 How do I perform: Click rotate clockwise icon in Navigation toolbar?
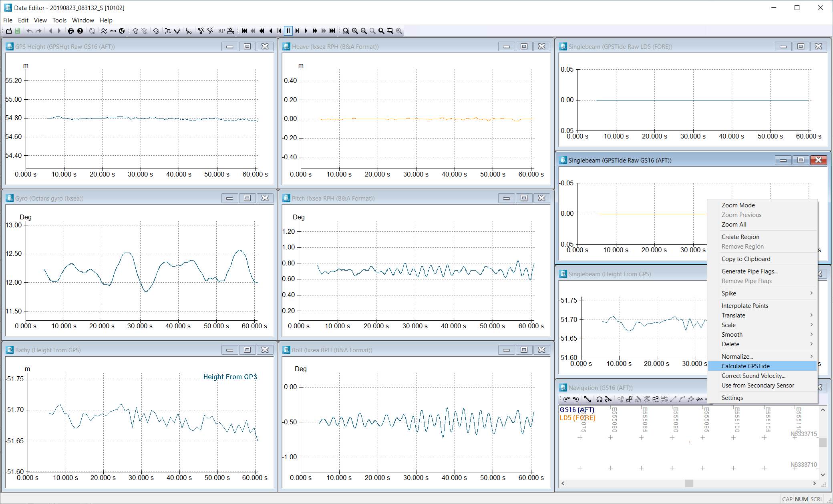point(566,399)
